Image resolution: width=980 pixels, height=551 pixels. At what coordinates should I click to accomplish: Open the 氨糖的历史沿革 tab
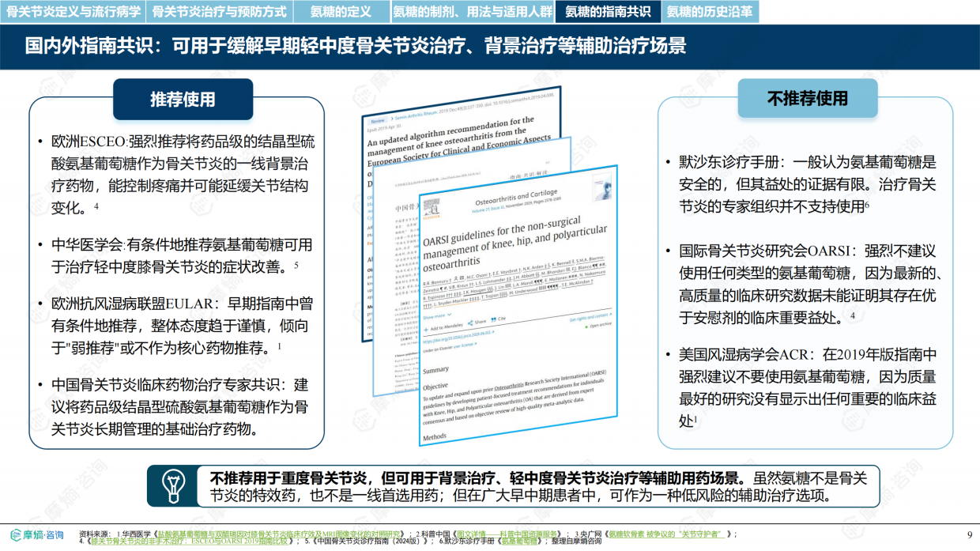[710, 11]
